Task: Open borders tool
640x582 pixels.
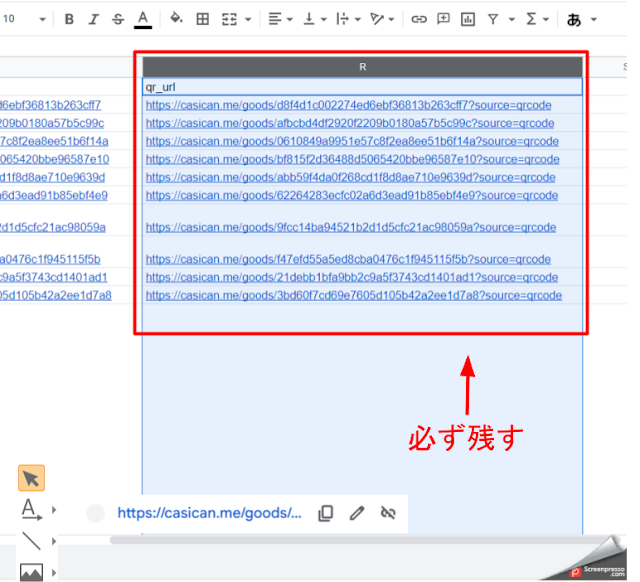Action: click(203, 19)
